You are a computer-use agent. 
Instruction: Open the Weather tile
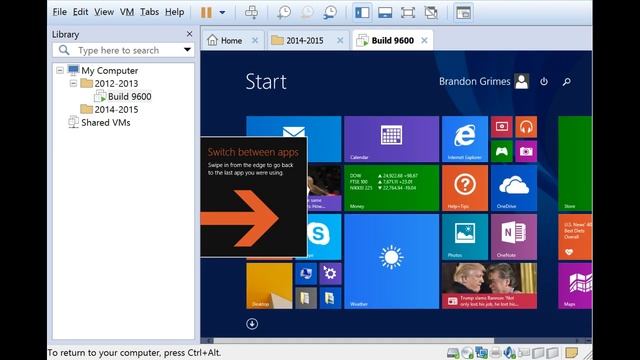coord(391,261)
